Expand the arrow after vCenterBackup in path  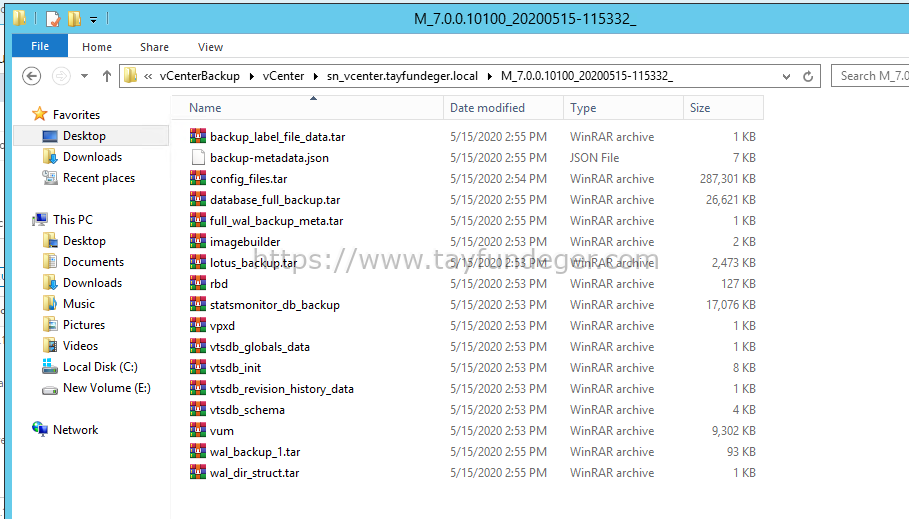[x=252, y=76]
